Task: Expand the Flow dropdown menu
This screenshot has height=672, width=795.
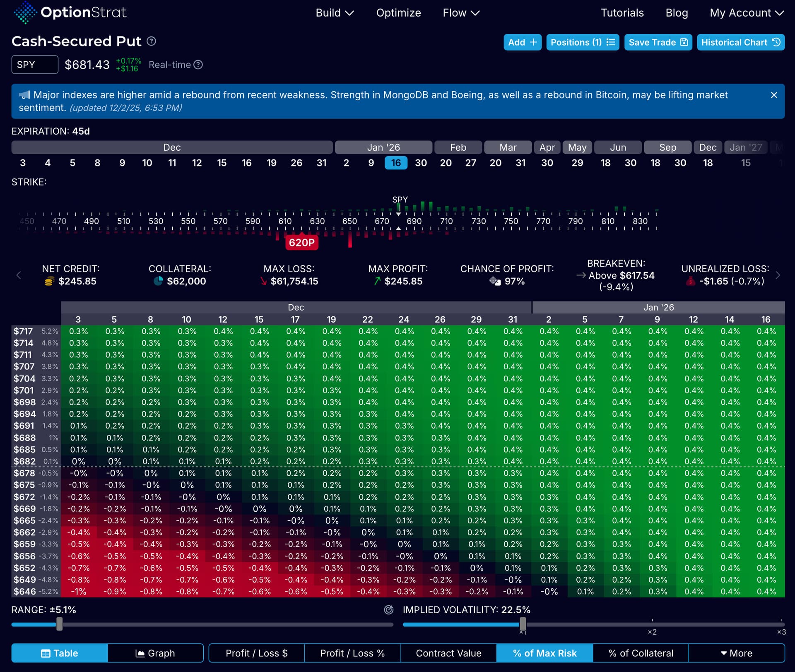Action: [x=461, y=13]
